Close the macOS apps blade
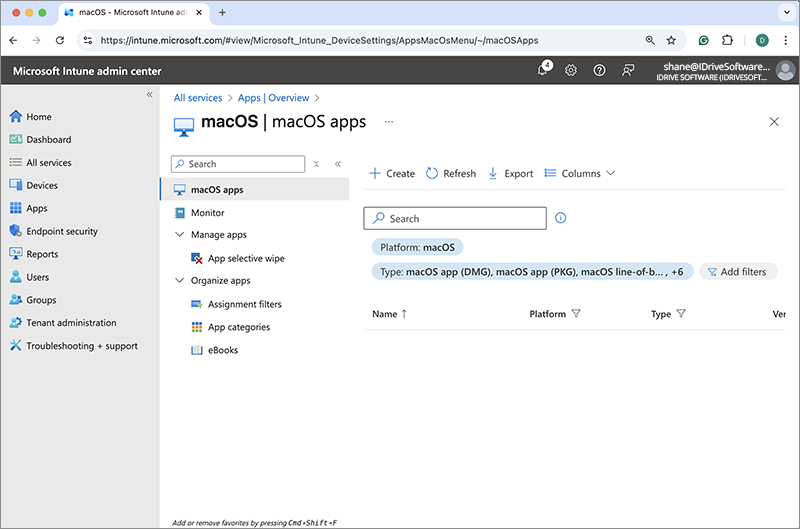The width and height of the screenshot is (800, 529). 774,121
